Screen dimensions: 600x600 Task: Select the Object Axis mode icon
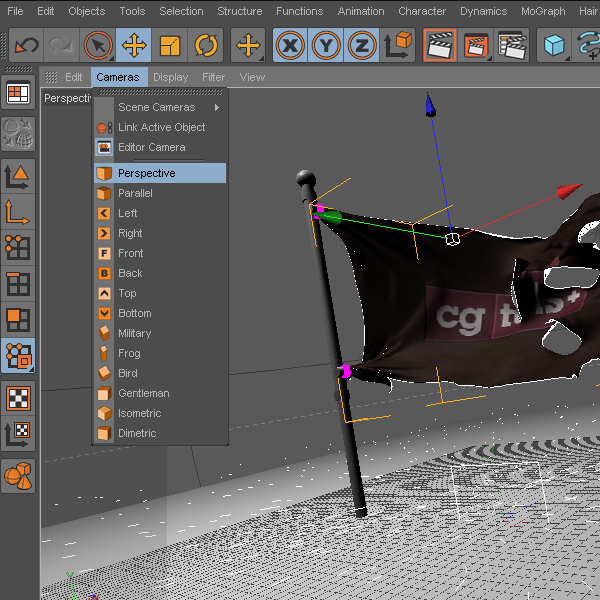18,212
